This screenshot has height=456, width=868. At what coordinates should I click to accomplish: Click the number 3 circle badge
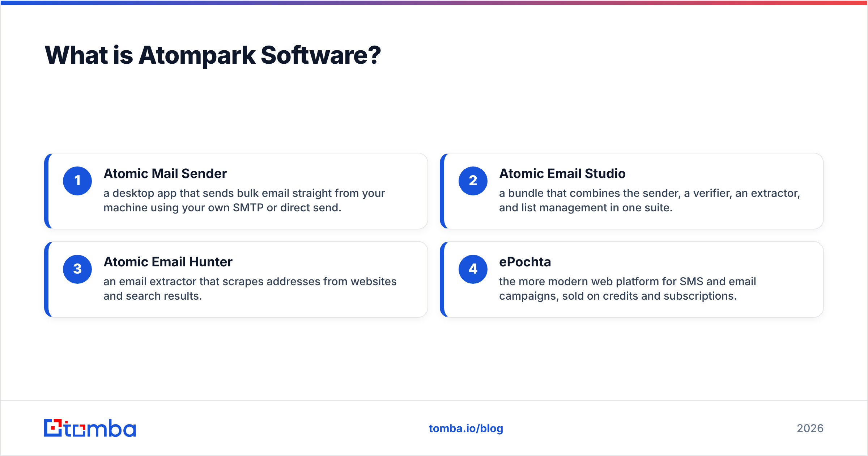coord(77,269)
